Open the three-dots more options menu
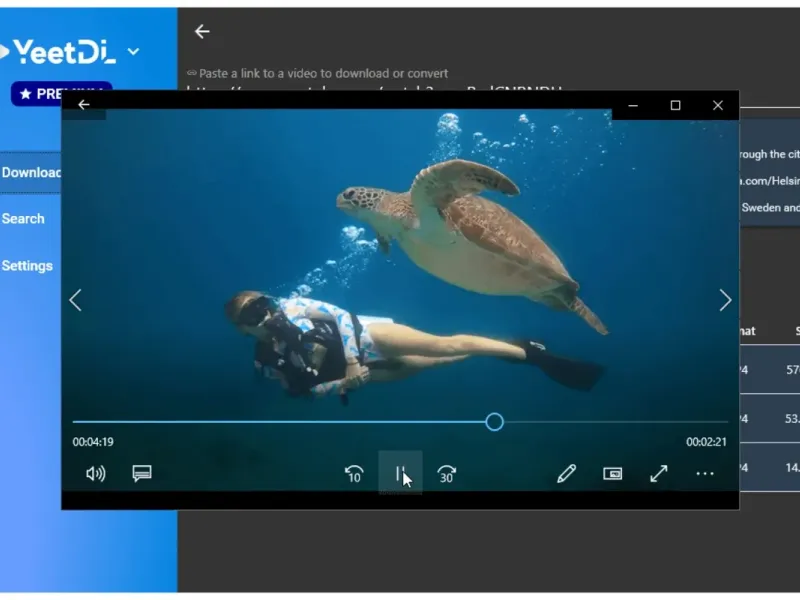The width and height of the screenshot is (800, 600). [x=705, y=474]
